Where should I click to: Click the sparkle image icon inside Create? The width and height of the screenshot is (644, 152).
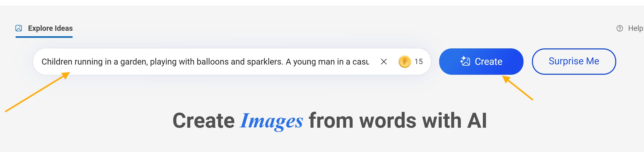tap(465, 61)
